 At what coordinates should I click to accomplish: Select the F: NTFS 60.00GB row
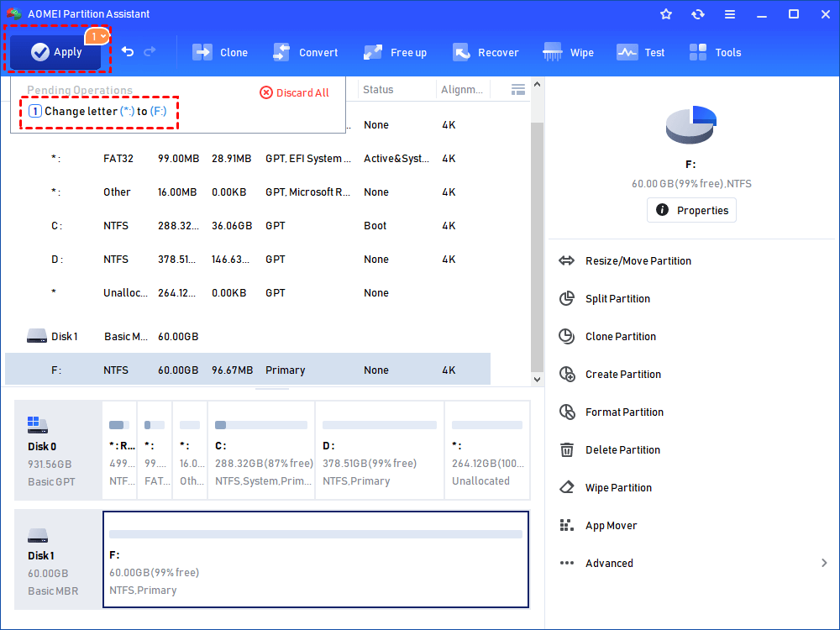pos(248,370)
